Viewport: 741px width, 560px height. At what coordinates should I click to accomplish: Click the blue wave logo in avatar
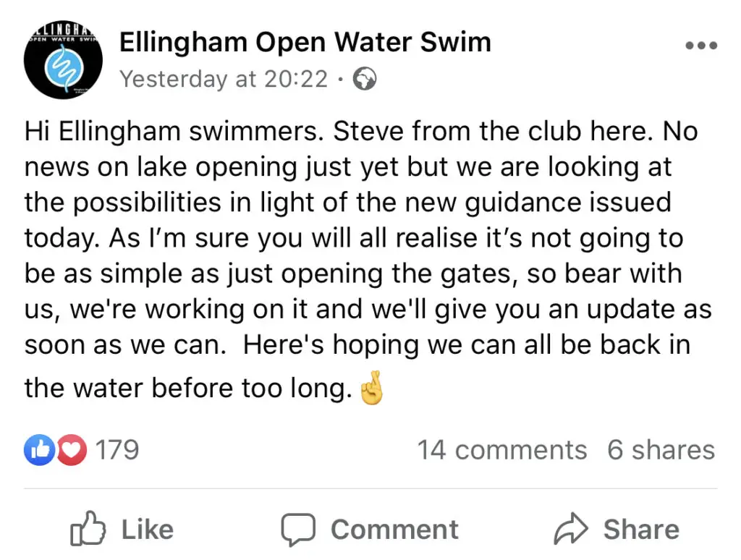pos(64,69)
